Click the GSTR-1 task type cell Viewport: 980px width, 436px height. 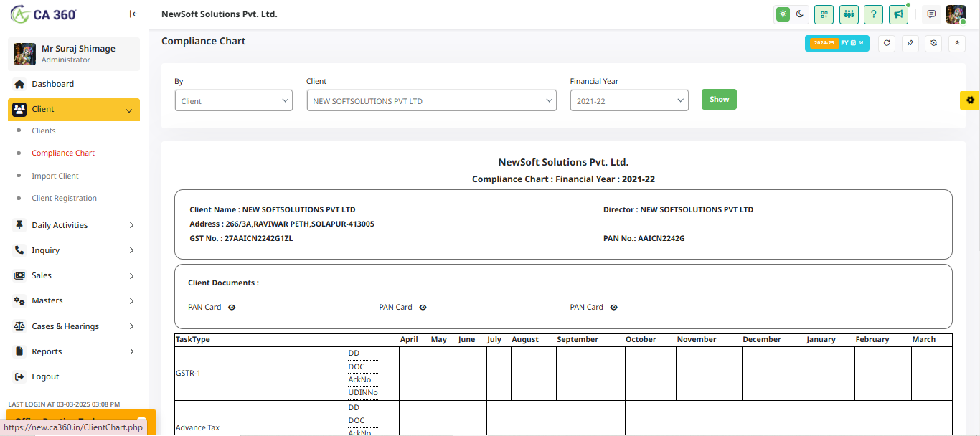[261, 373]
